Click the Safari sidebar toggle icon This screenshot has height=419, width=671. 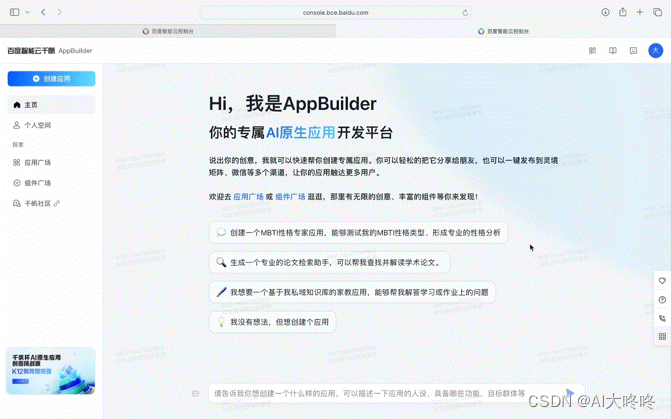pos(15,12)
